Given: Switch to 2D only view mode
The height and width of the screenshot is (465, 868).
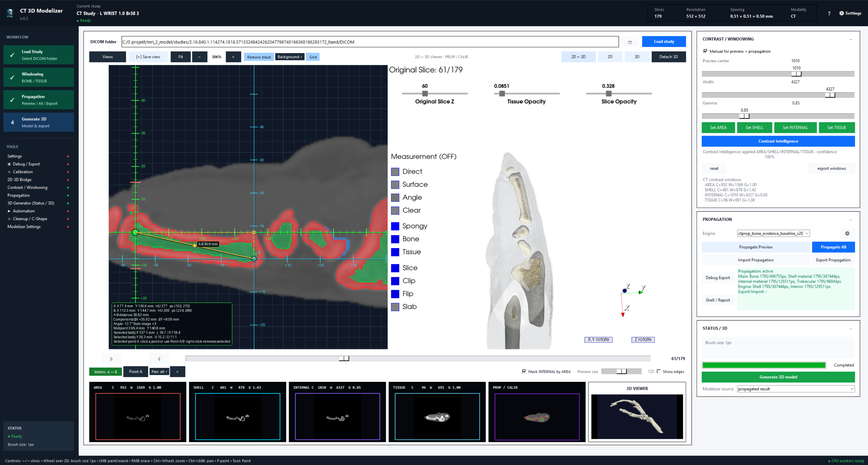Looking at the screenshot, I should [610, 57].
